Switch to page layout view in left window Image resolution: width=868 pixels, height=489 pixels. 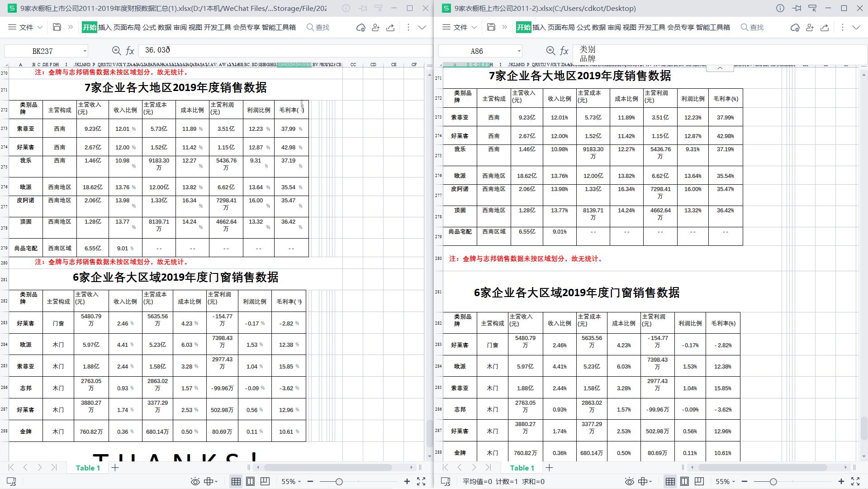click(x=250, y=481)
